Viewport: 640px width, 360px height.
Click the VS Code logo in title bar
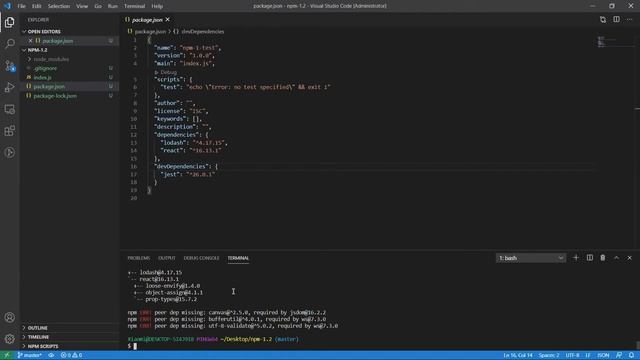coord(7,6)
